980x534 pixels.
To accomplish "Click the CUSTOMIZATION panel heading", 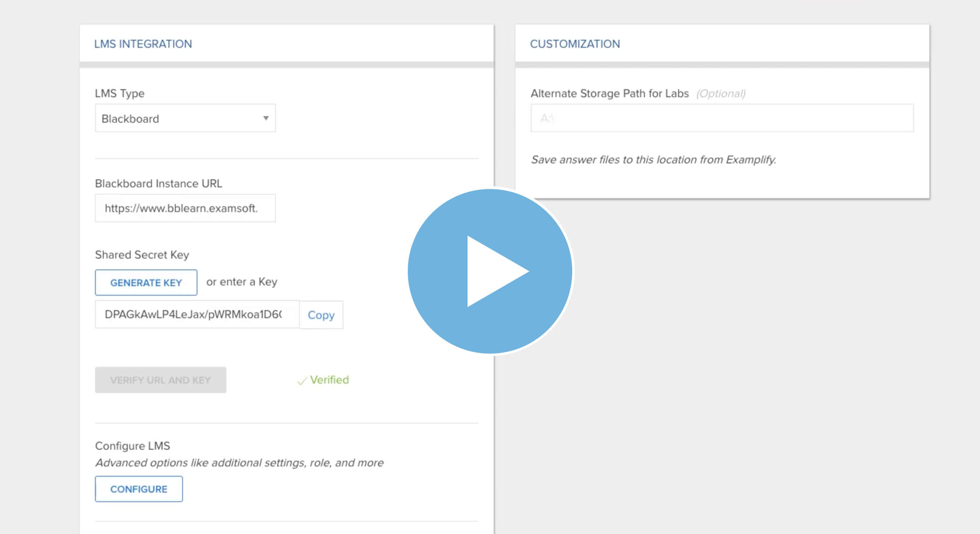I will (x=575, y=44).
